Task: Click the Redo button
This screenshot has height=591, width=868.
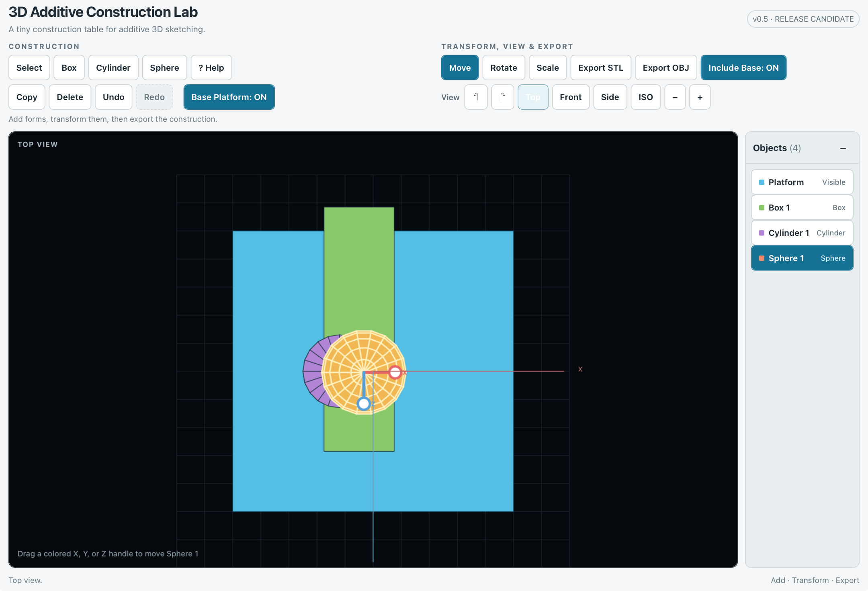Action: [x=154, y=97]
